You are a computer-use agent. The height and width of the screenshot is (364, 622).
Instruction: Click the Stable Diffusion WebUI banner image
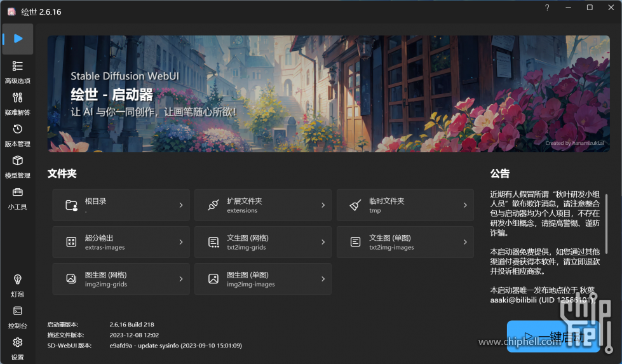coord(328,93)
